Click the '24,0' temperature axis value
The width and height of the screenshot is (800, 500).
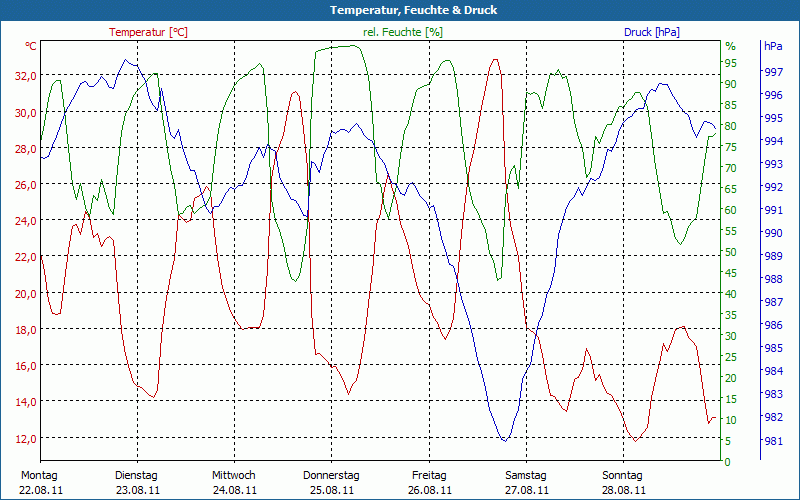click(x=26, y=221)
